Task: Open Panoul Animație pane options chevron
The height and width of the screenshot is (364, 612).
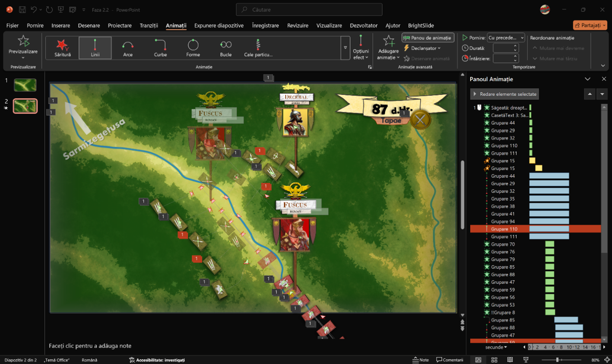Action: click(587, 79)
